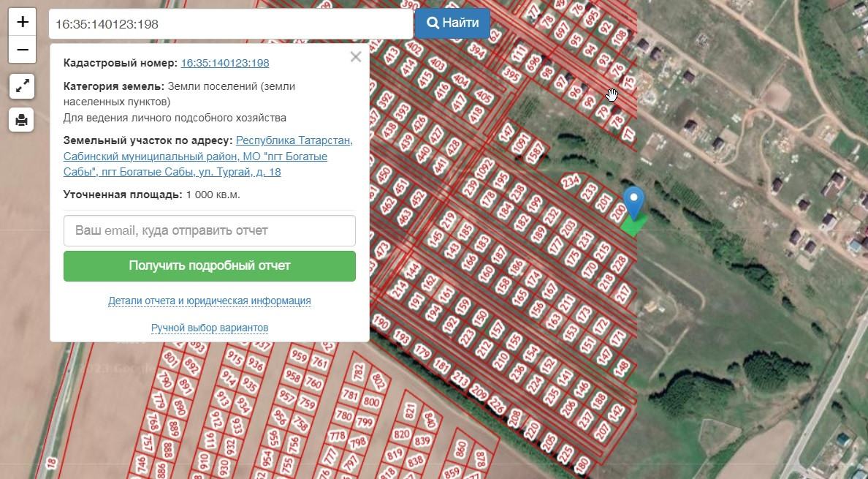Open the Тургай address link

click(208, 156)
